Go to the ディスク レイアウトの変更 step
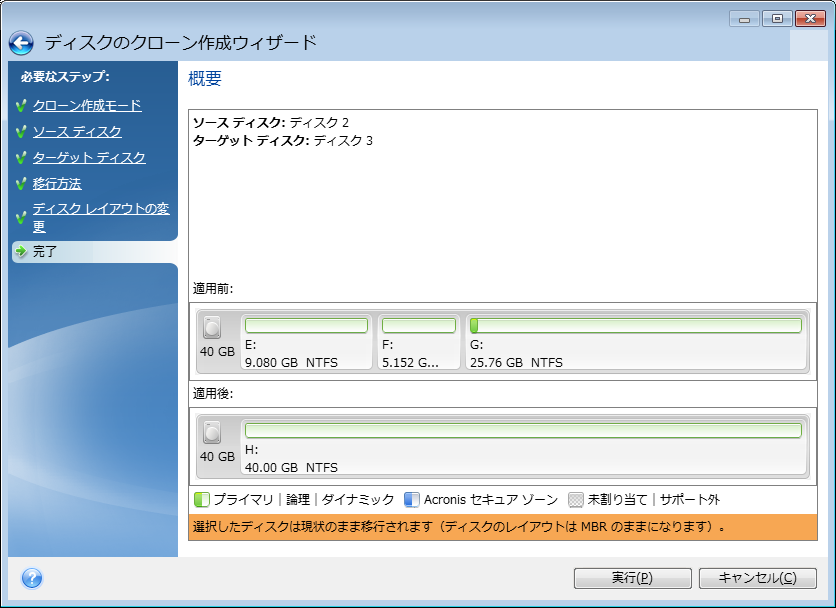This screenshot has width=836, height=608. (x=101, y=217)
